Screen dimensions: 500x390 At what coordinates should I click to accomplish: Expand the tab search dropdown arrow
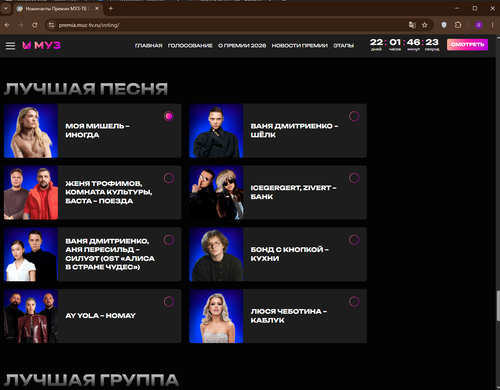click(x=6, y=9)
